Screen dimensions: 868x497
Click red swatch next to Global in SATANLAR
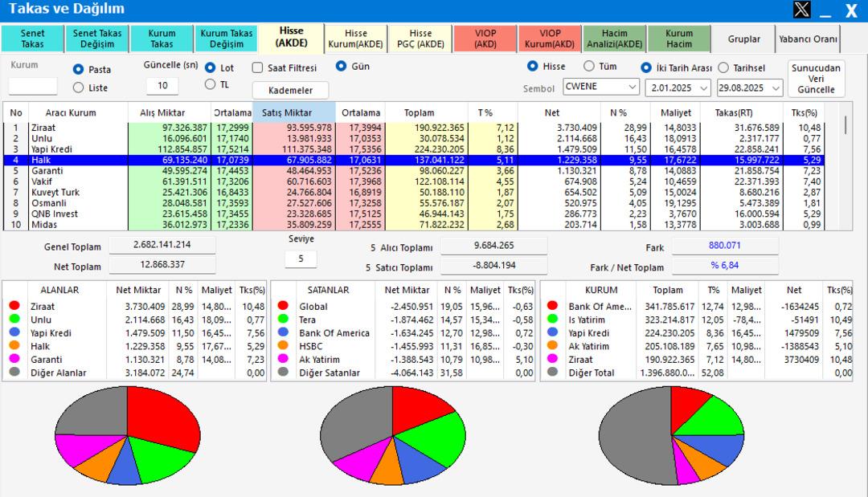[x=283, y=305]
